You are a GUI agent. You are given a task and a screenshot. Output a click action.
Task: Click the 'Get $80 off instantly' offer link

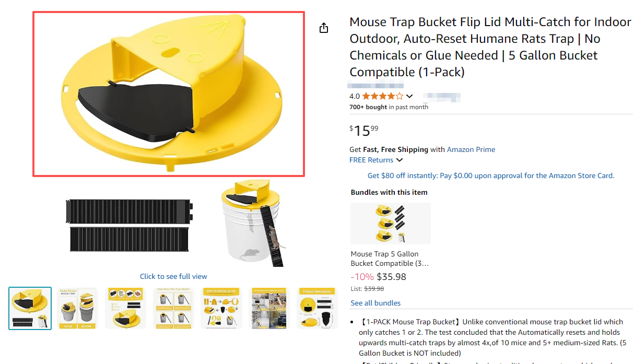click(491, 175)
